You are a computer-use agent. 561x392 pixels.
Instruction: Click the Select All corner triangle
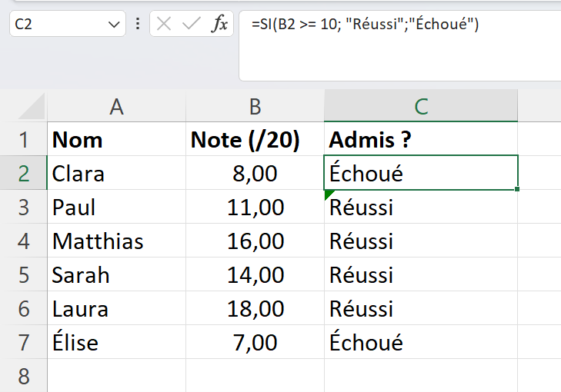(x=32, y=107)
